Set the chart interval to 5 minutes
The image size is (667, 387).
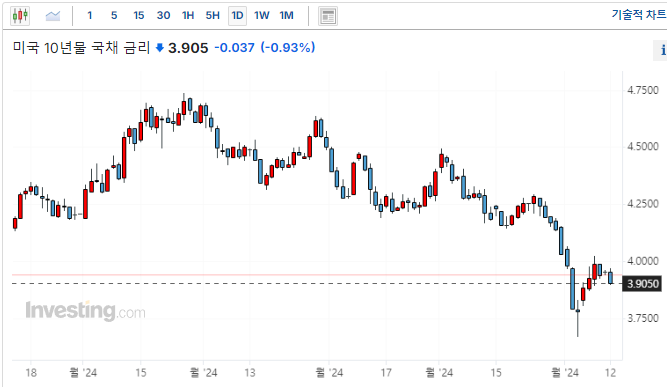114,16
